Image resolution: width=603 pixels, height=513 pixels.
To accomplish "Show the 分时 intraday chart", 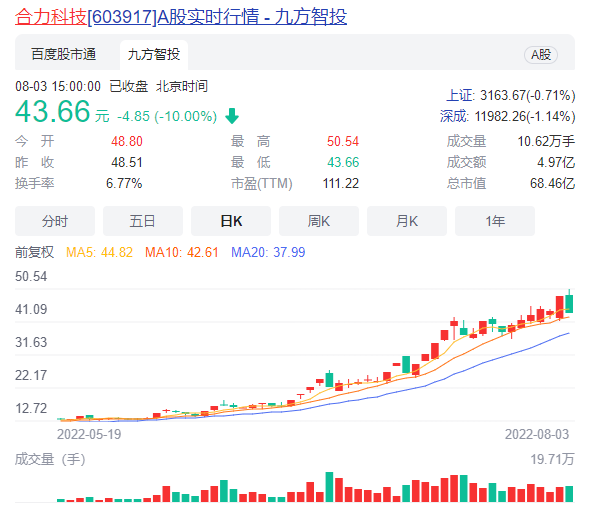I will (55, 221).
